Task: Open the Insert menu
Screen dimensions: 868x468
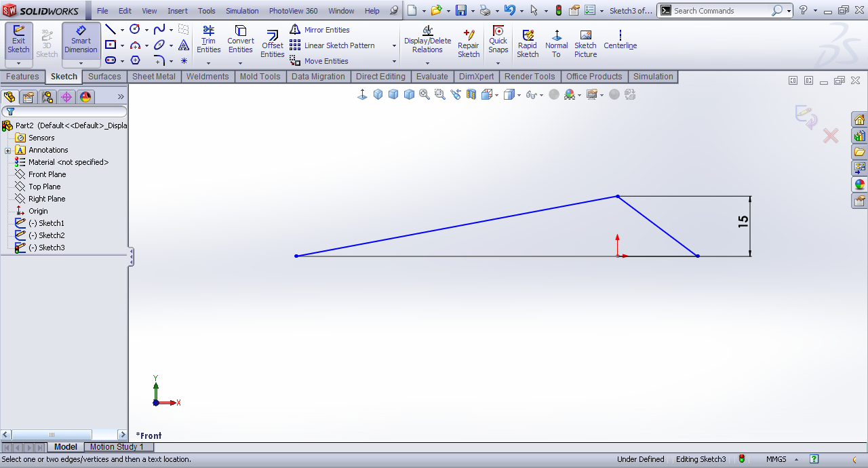Action: [x=178, y=11]
